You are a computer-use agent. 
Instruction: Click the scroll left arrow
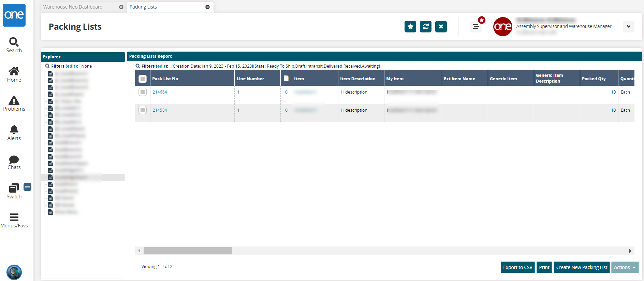click(139, 251)
